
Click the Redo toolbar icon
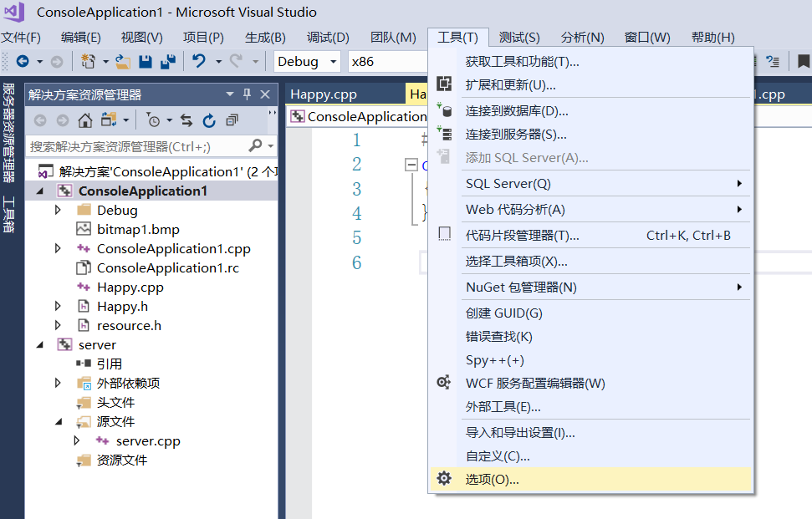(236, 62)
